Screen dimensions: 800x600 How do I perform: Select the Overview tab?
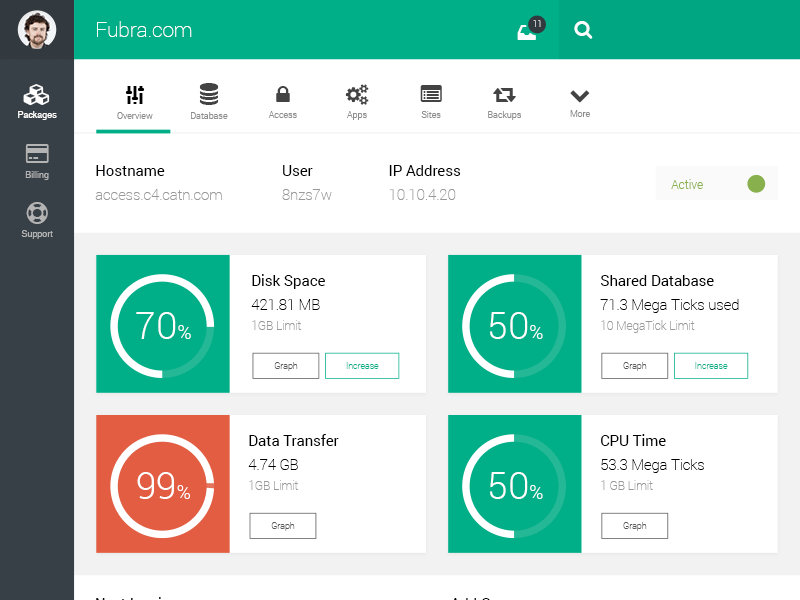click(x=134, y=101)
